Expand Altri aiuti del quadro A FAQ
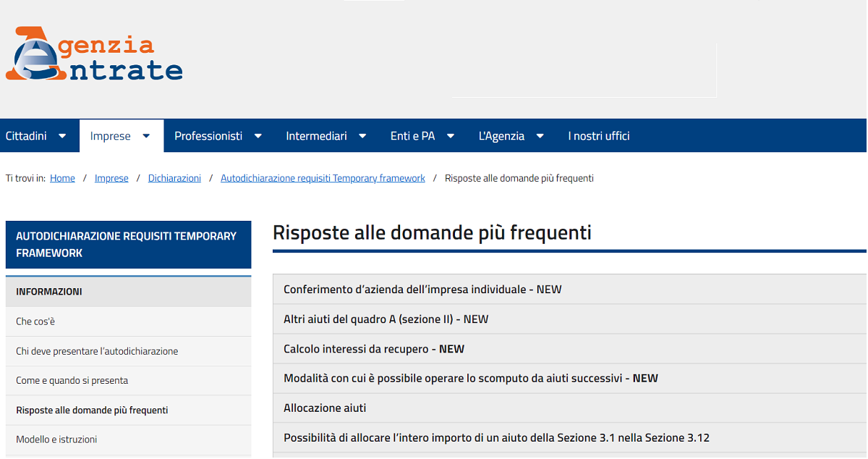868x459 pixels. click(570, 319)
